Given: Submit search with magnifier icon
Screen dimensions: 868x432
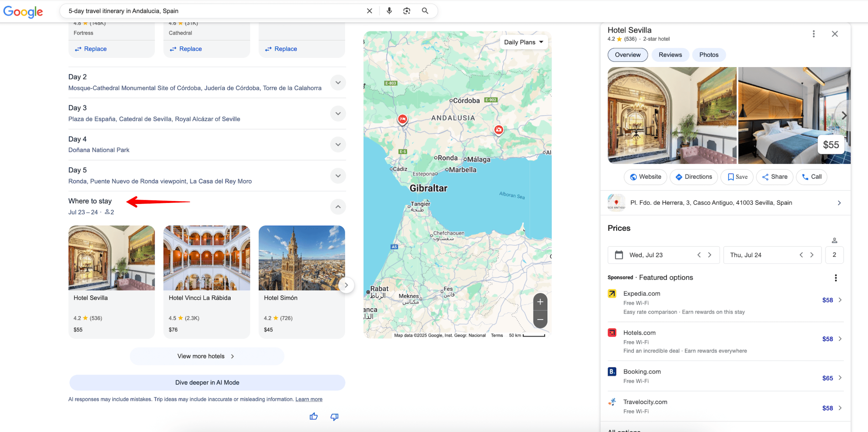Looking at the screenshot, I should [425, 11].
